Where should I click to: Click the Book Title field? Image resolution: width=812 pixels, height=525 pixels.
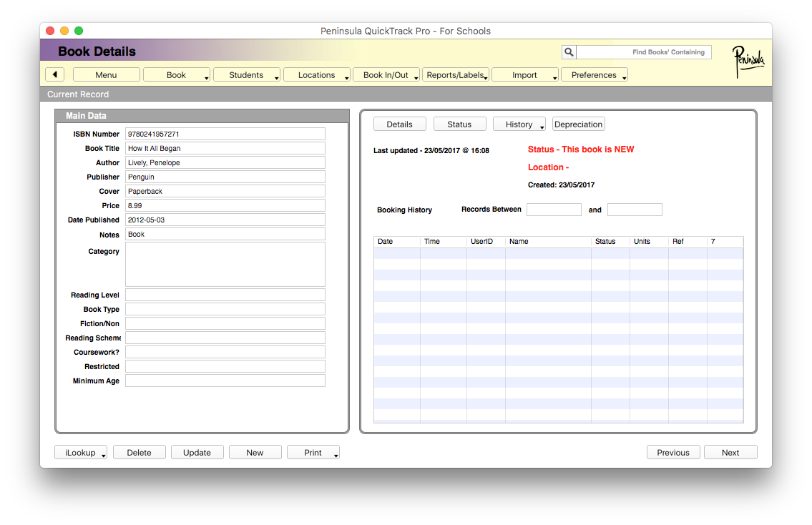(x=225, y=149)
